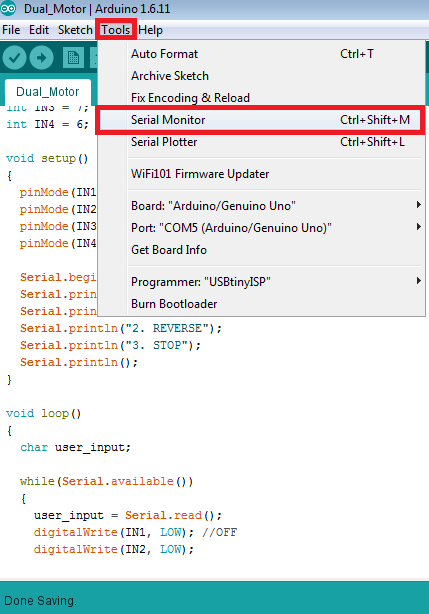
Task: Click the empty Serial.println(); line
Action: 79,362
